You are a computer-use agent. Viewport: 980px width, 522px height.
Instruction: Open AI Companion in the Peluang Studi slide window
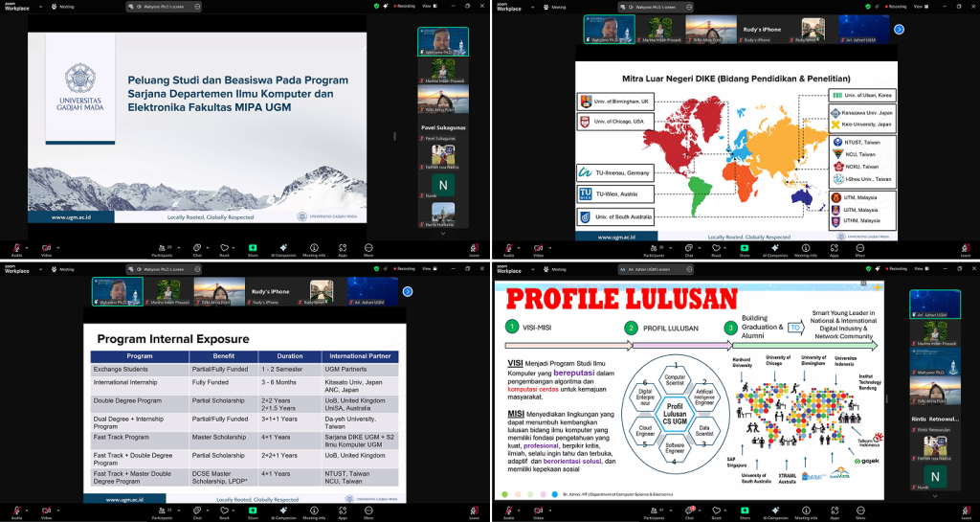(x=283, y=249)
